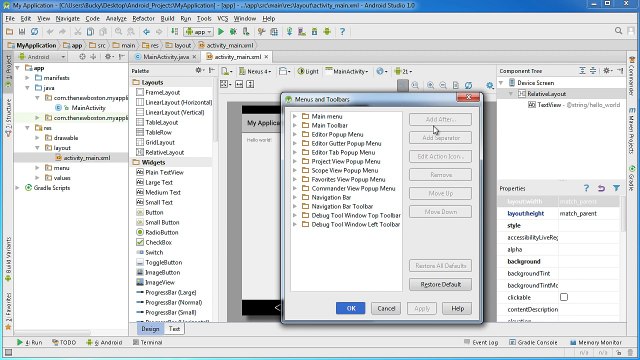
Task: Select RadioButton widget in the Palette
Action: tap(157, 232)
